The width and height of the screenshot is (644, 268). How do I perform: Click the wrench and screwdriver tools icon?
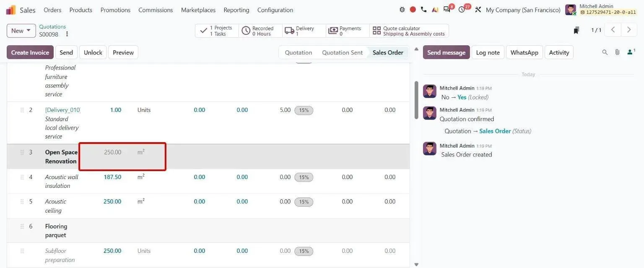point(478,10)
